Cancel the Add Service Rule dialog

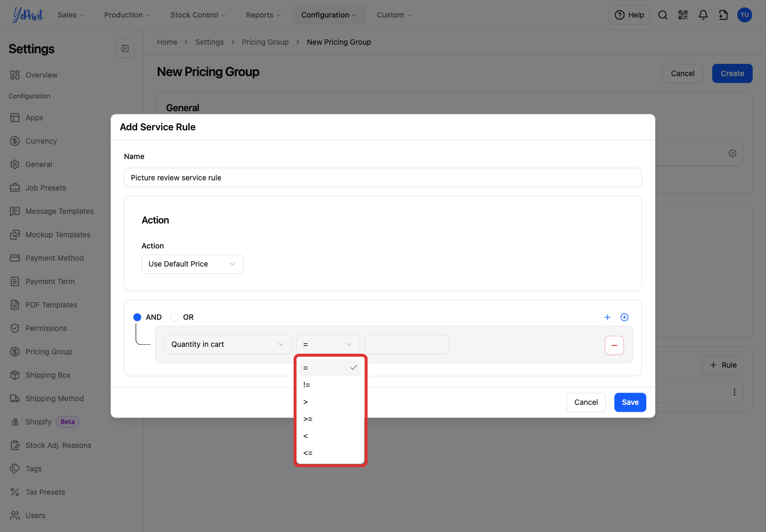[586, 402]
